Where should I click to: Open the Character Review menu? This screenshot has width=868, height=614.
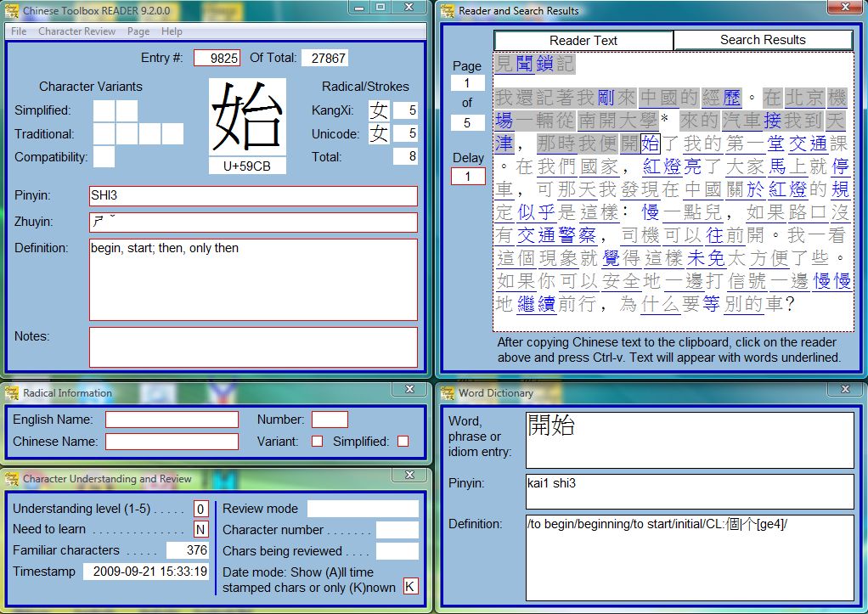click(76, 31)
